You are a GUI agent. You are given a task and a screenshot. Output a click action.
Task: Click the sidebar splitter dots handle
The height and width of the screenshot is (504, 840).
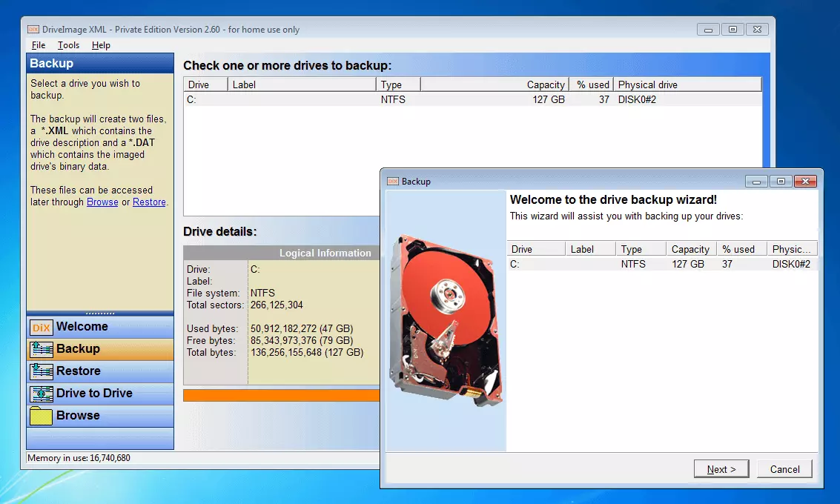(x=99, y=313)
